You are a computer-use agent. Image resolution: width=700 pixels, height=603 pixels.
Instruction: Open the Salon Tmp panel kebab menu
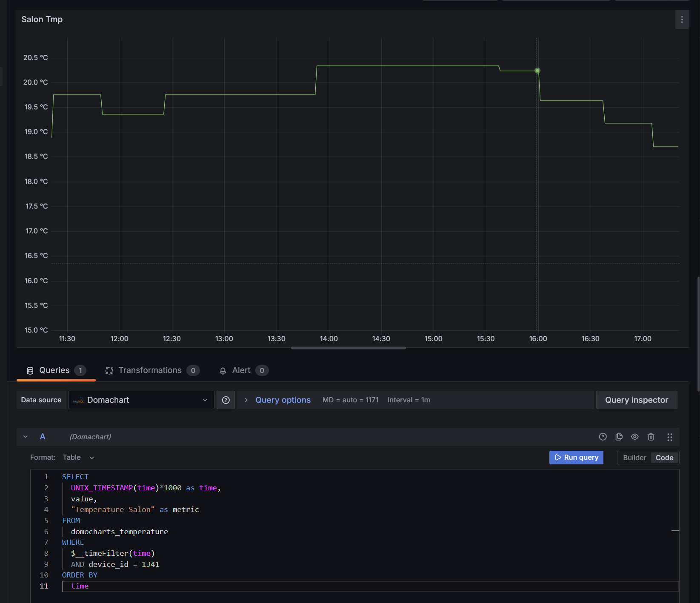coord(682,20)
